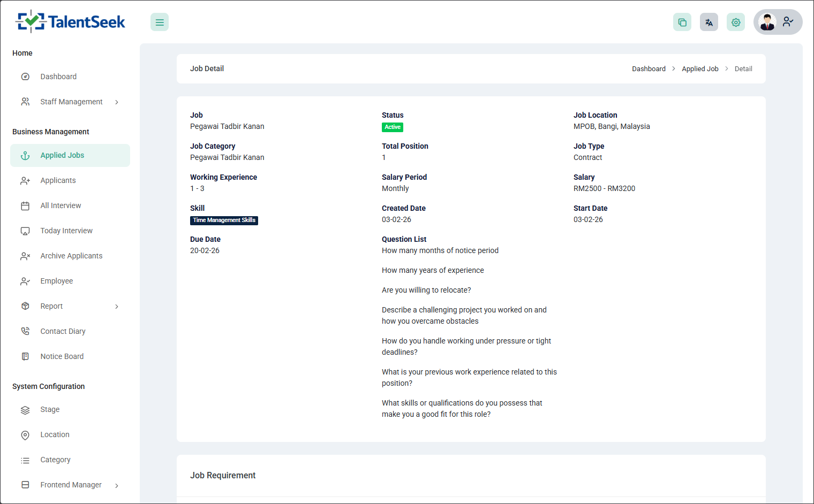Viewport: 814px width, 504px height.
Task: Expand the Staff Management submenu
Action: tap(117, 102)
